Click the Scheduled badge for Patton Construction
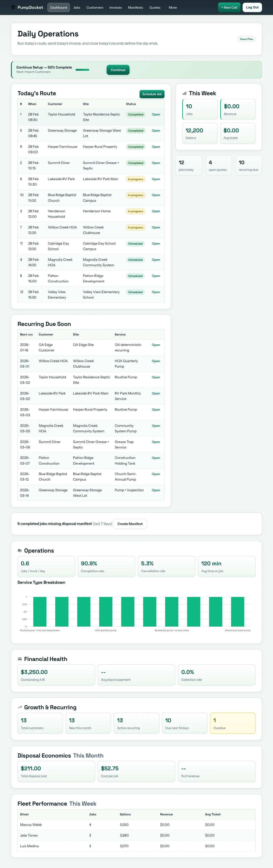 pos(135,276)
